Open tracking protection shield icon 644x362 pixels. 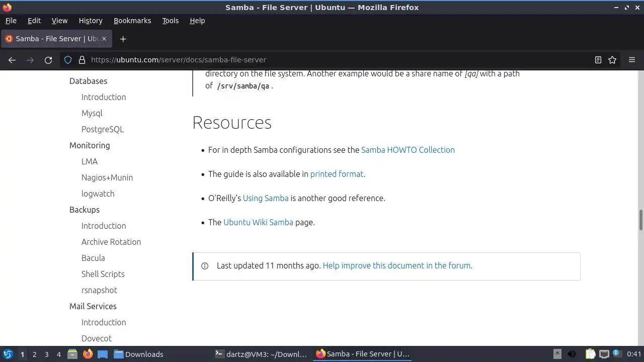coord(68,60)
